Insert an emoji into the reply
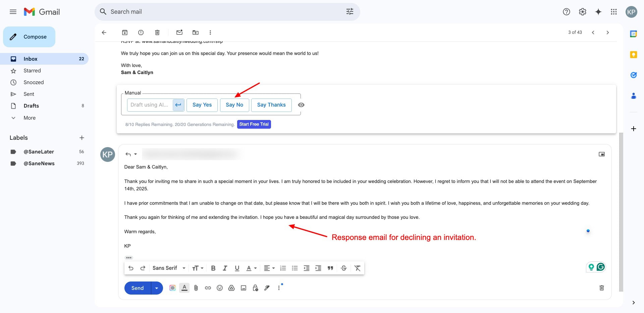 tap(220, 288)
